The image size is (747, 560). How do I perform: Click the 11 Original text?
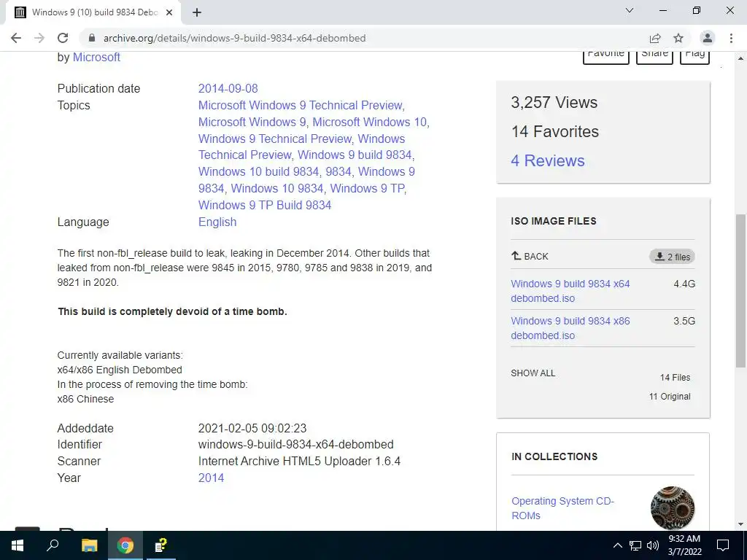click(x=670, y=397)
